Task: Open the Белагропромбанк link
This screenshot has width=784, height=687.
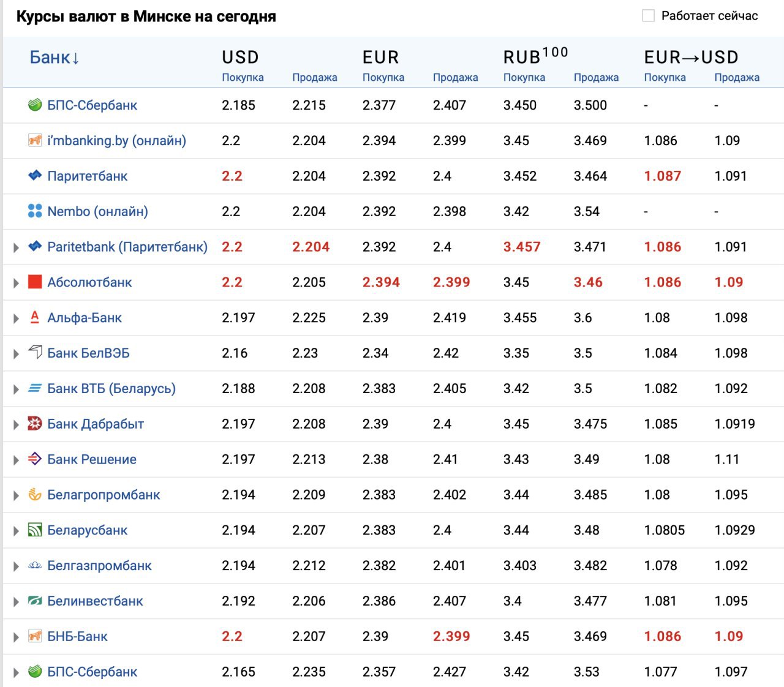Action: [104, 495]
